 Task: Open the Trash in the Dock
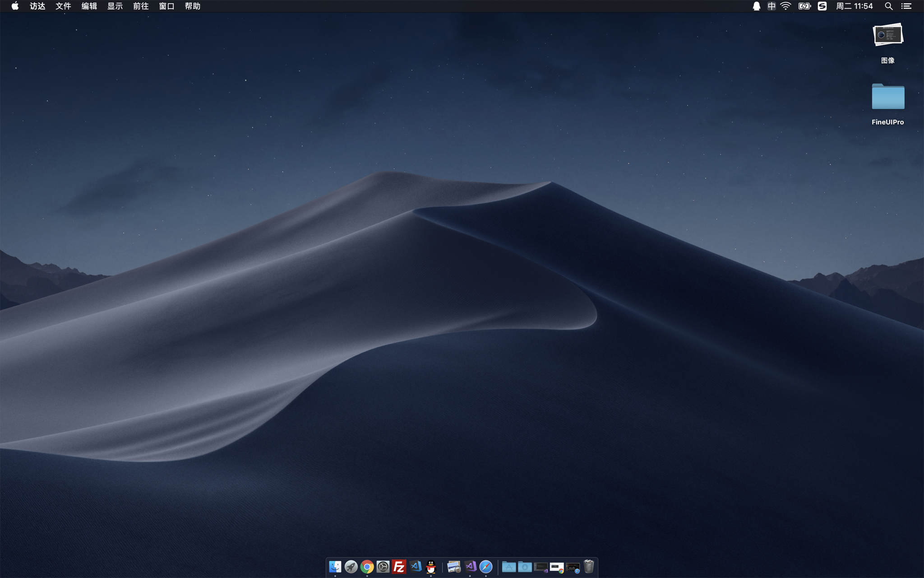coord(588,567)
